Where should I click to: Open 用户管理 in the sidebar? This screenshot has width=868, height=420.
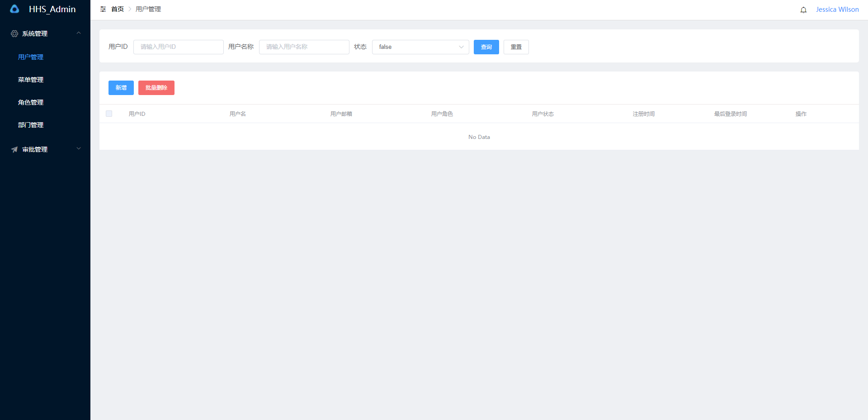pos(31,57)
